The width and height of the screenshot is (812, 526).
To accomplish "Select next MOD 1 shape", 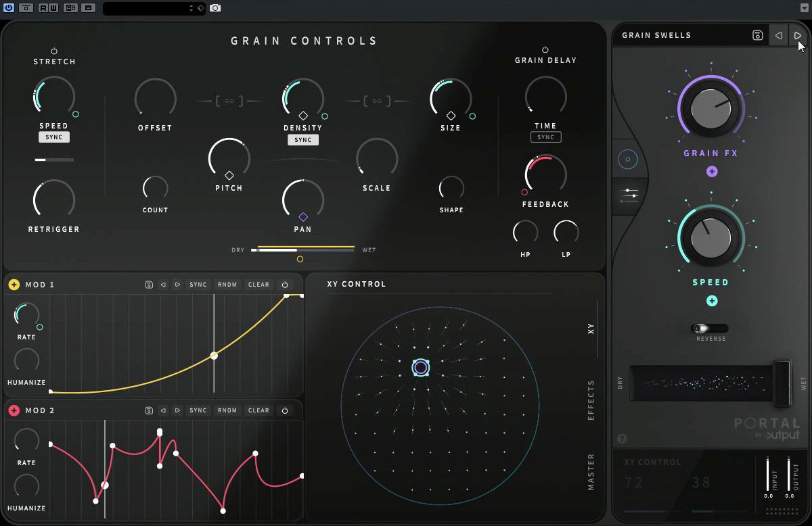I will tap(177, 285).
